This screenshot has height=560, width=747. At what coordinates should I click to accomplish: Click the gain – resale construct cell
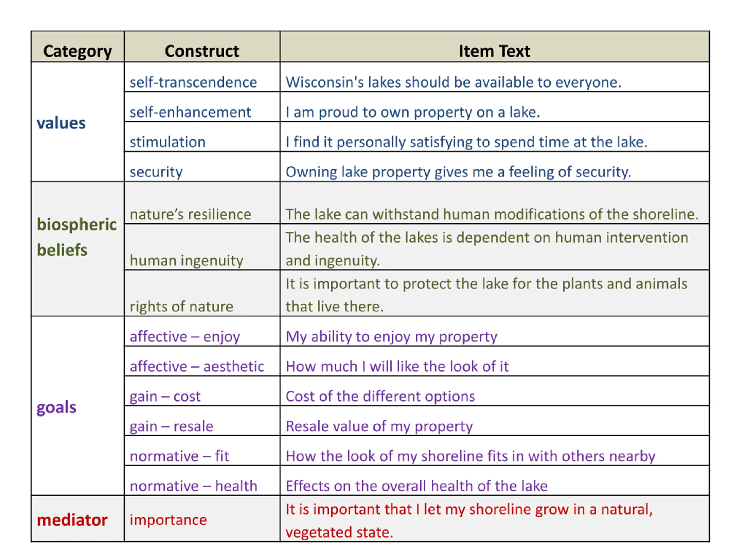202,421
